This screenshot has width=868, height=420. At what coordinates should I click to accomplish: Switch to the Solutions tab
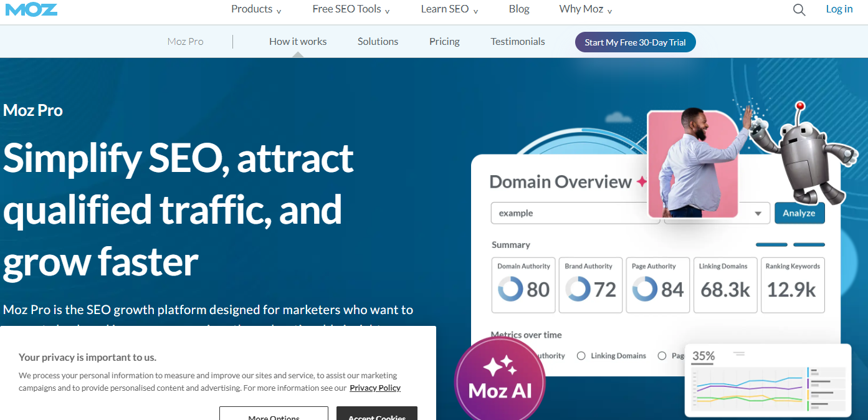coord(378,42)
